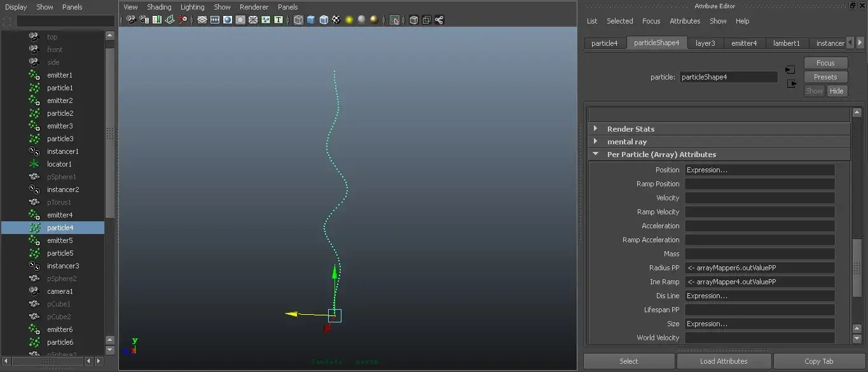The height and width of the screenshot is (372, 868).
Task: Click the Select Camera icon in viewport toolbar
Action: pyautogui.click(x=132, y=20)
